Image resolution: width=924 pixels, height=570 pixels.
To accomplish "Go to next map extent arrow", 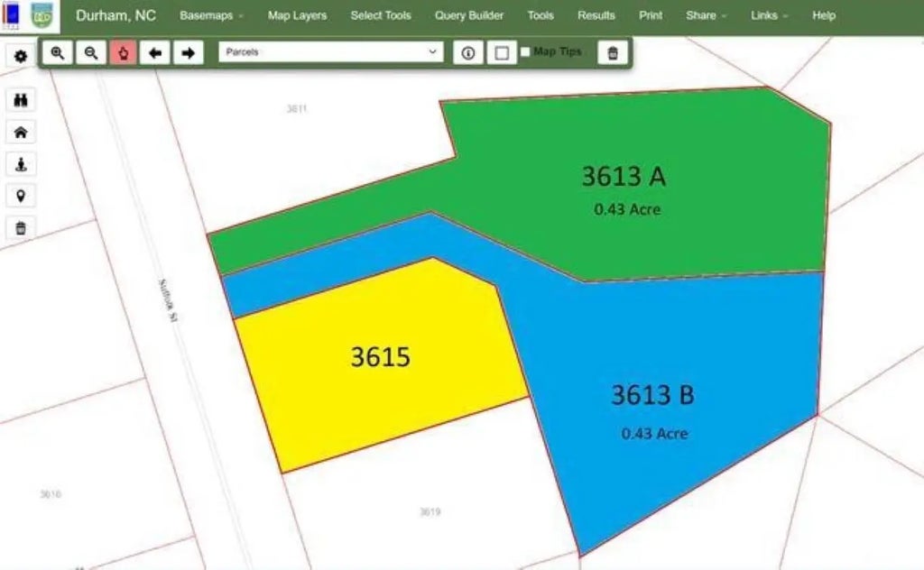I will pos(188,53).
